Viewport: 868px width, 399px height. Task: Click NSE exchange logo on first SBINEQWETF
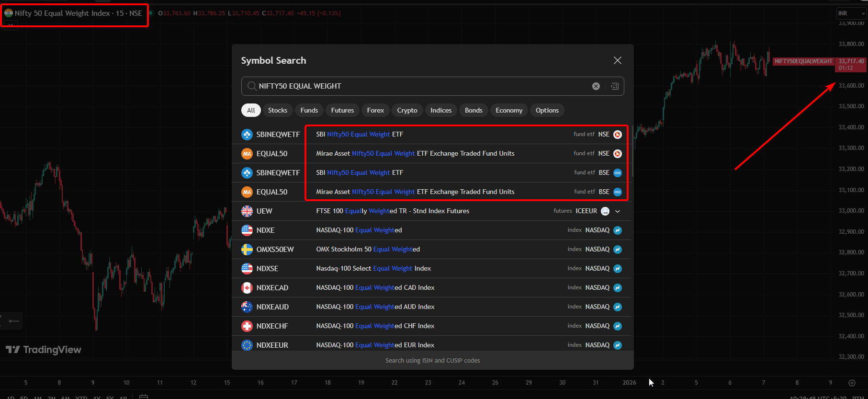(x=618, y=135)
